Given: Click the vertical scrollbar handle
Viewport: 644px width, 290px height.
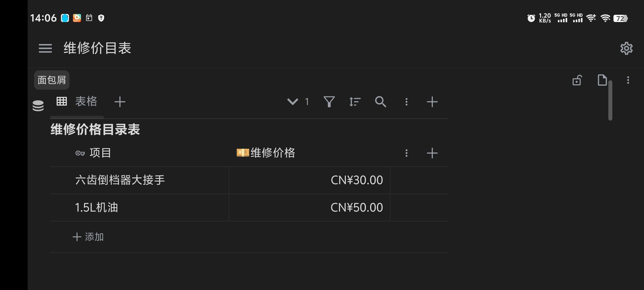Looking at the screenshot, I should pyautogui.click(x=610, y=100).
